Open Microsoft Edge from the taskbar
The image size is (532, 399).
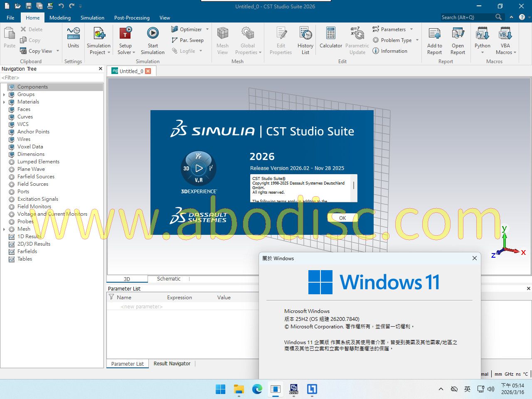point(257,389)
